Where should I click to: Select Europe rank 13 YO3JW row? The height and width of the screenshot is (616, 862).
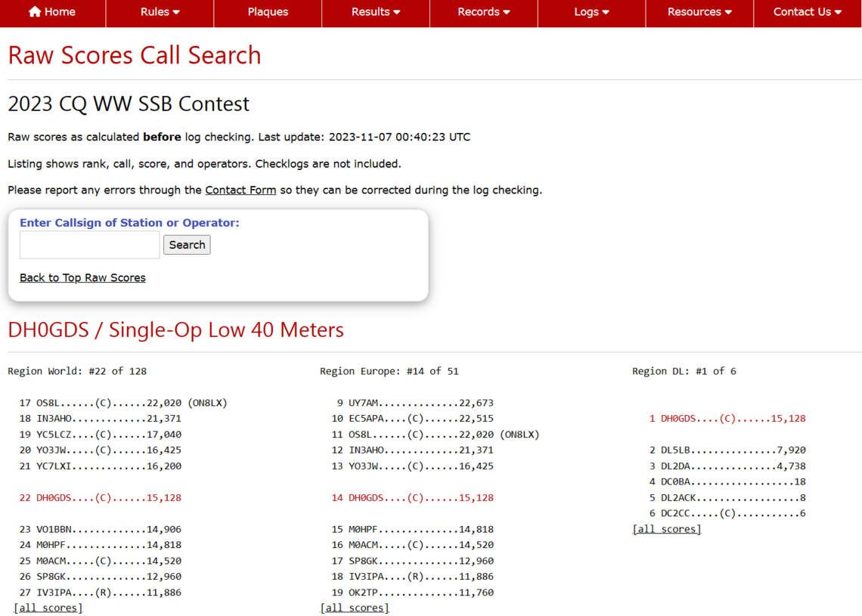click(x=412, y=466)
